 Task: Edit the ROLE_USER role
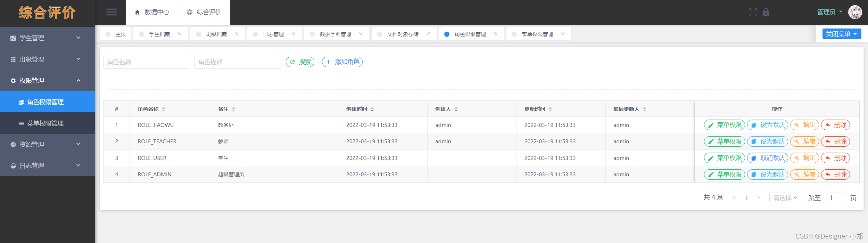tap(805, 158)
